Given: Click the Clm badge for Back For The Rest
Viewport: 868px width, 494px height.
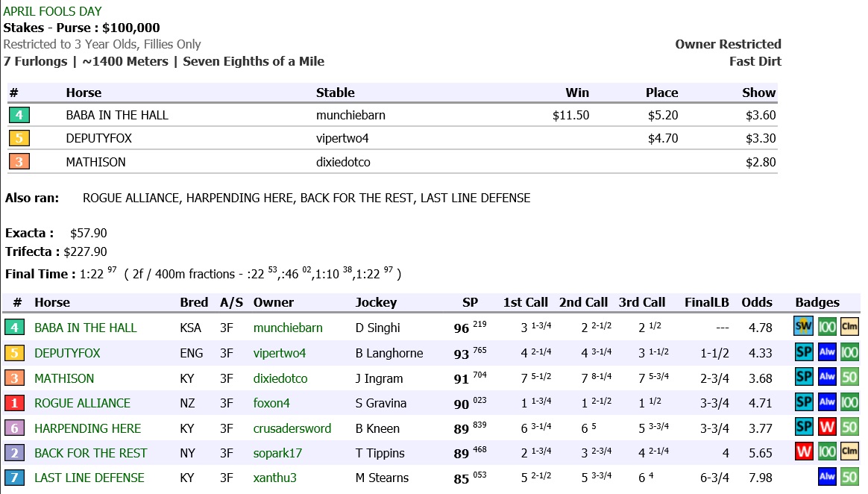Looking at the screenshot, I should (x=849, y=453).
